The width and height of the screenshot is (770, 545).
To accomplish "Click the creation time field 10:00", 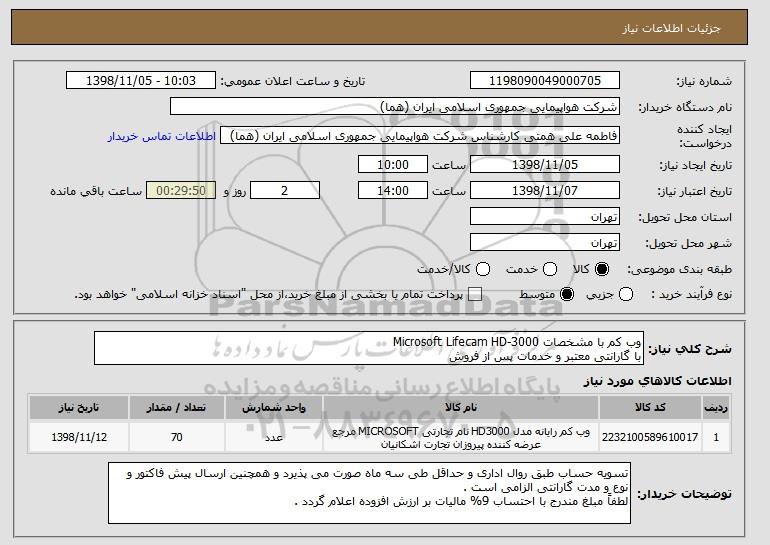I will click(393, 164).
